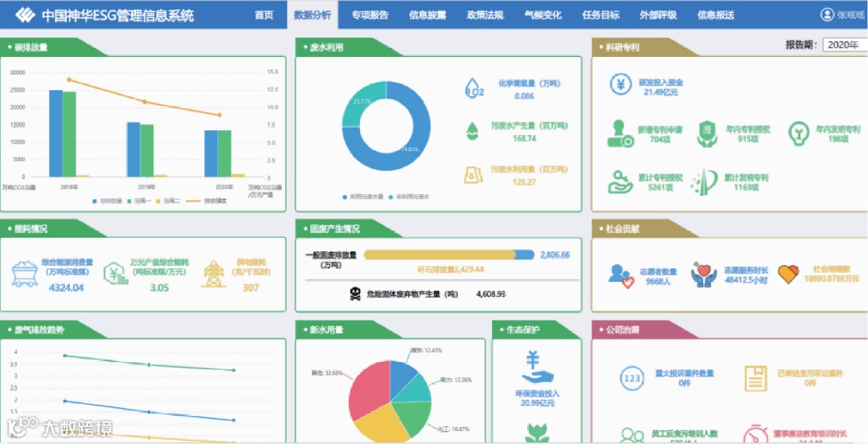The image size is (868, 444).
Task: Click the hand-with-sprout icon for 累计专利授权
Action: click(x=620, y=182)
